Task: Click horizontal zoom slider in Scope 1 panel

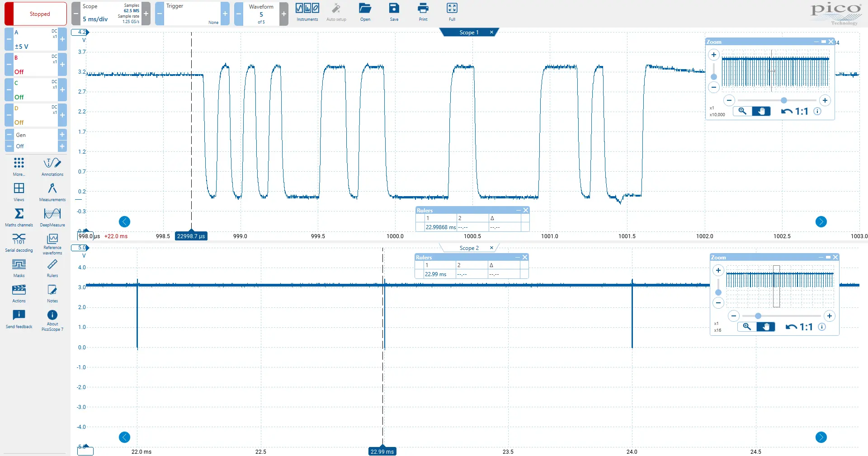Action: [x=783, y=100]
